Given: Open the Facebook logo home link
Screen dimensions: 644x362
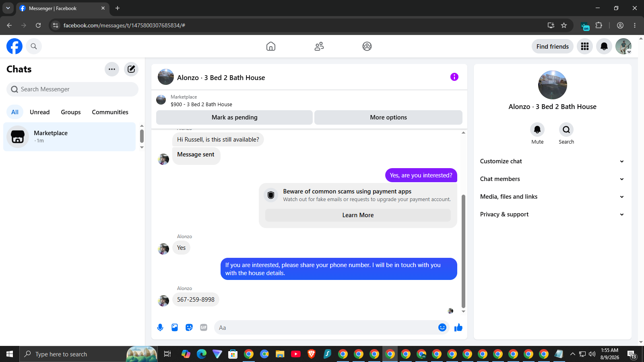Looking at the screenshot, I should click(14, 46).
